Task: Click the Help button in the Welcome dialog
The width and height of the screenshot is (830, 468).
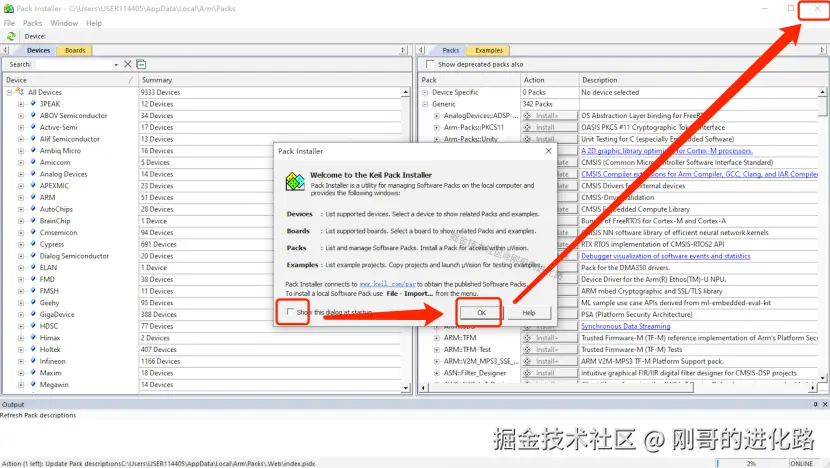Action: pyautogui.click(x=529, y=313)
